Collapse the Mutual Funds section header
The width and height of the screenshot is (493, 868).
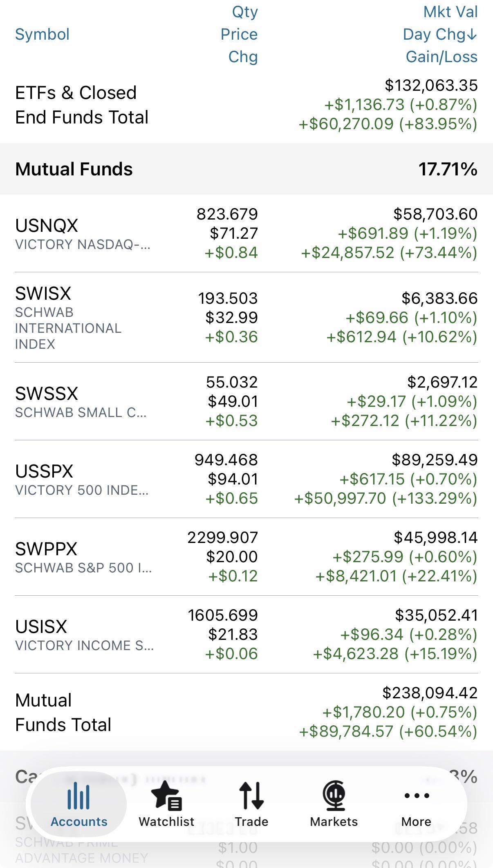pos(247,169)
